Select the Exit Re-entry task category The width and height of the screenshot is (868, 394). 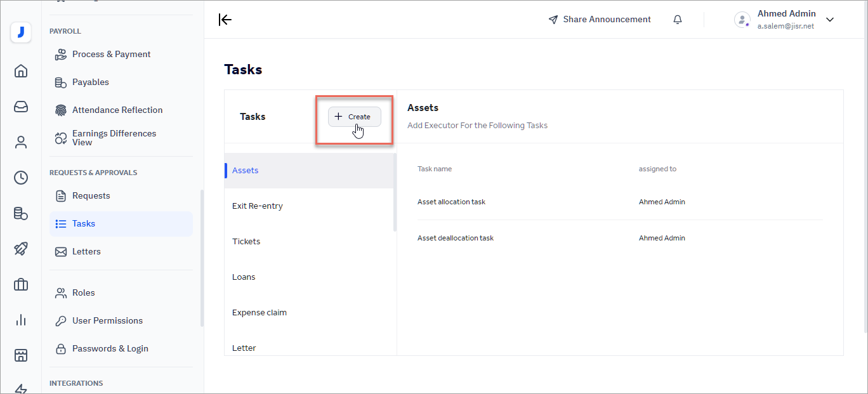(258, 206)
